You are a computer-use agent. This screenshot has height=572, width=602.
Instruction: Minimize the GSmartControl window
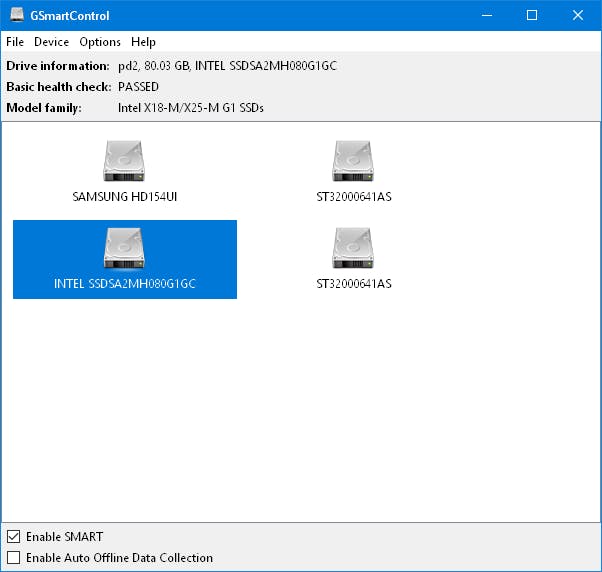click(486, 15)
